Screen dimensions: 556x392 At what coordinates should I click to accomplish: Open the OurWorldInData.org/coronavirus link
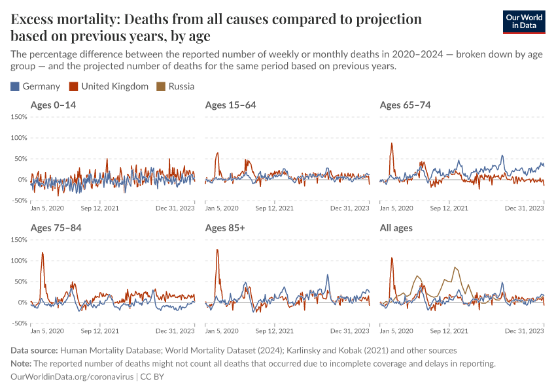[72, 377]
